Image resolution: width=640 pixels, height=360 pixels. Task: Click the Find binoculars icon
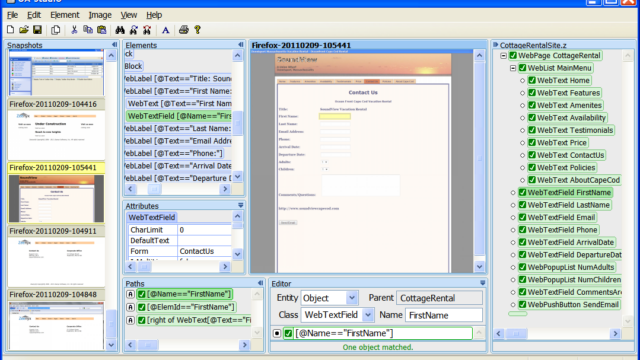tap(120, 30)
